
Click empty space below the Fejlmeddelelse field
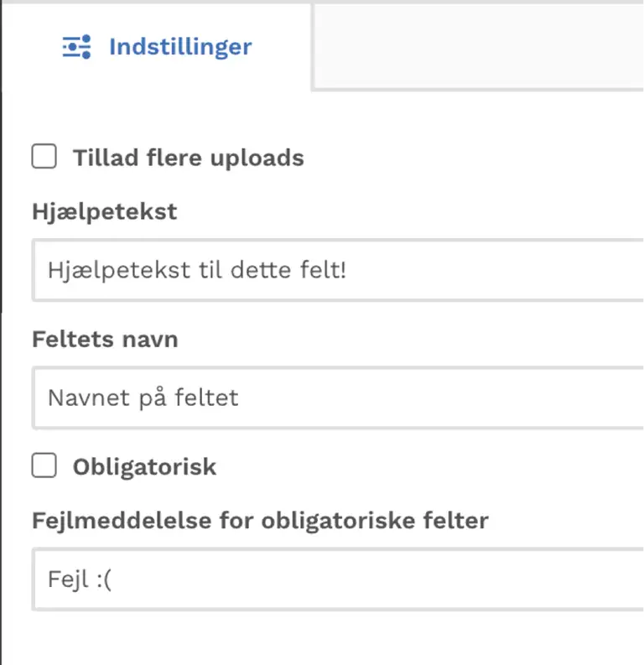[322, 638]
